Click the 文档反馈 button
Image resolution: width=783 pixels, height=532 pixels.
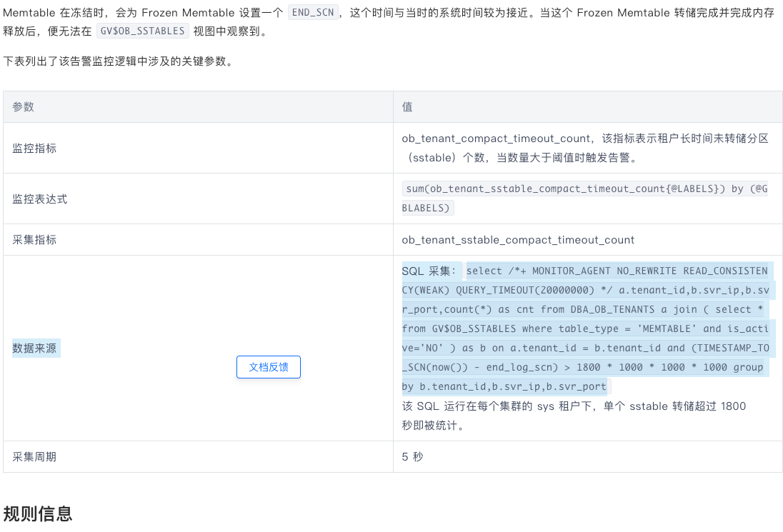pos(269,367)
